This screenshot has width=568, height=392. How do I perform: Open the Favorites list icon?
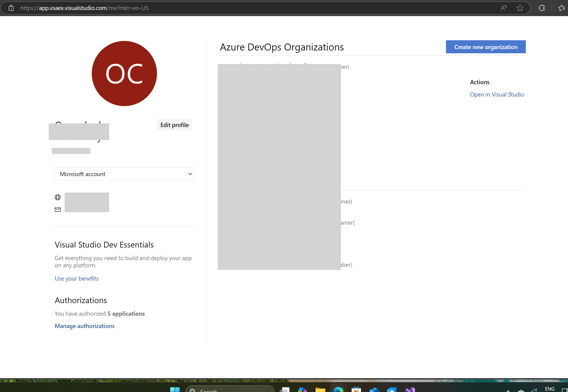point(561,8)
